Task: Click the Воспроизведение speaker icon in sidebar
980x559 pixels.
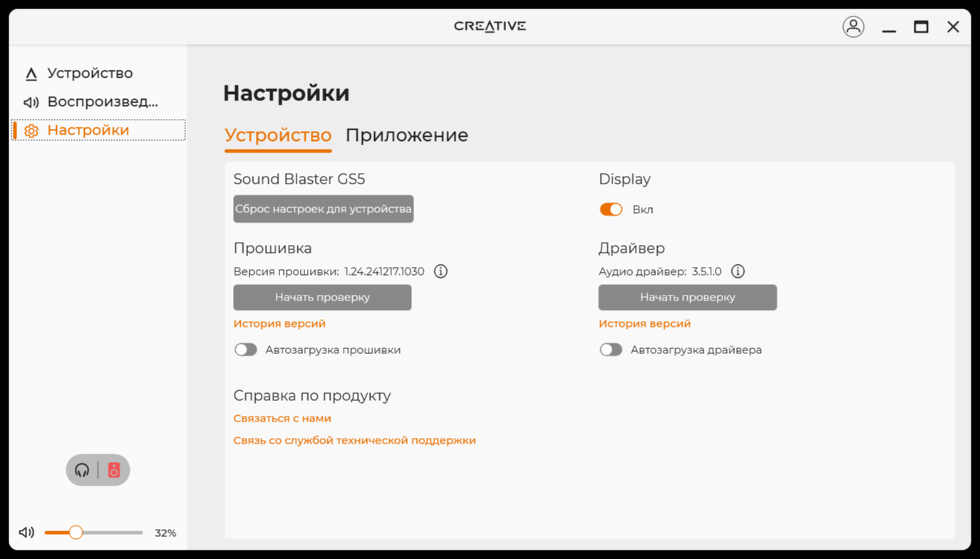Action: pyautogui.click(x=31, y=103)
